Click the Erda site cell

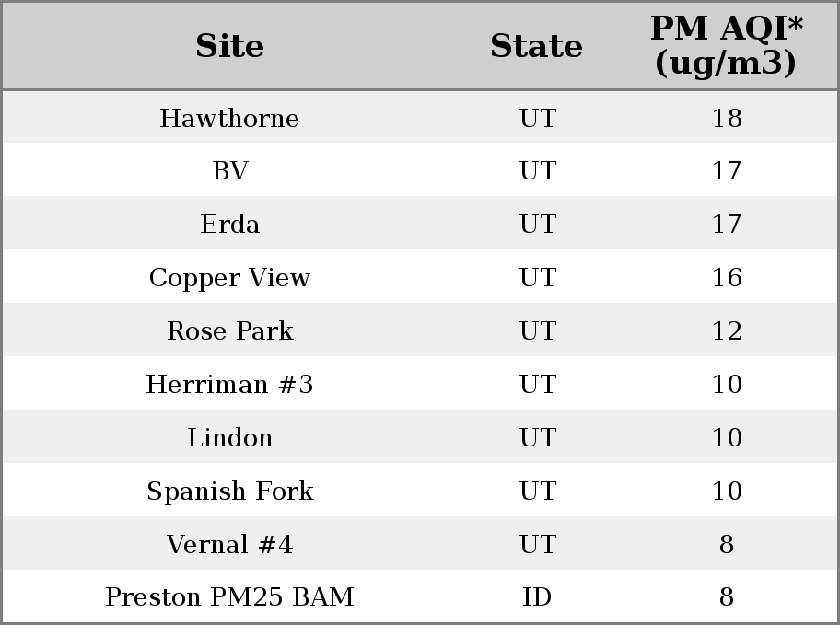click(230, 224)
